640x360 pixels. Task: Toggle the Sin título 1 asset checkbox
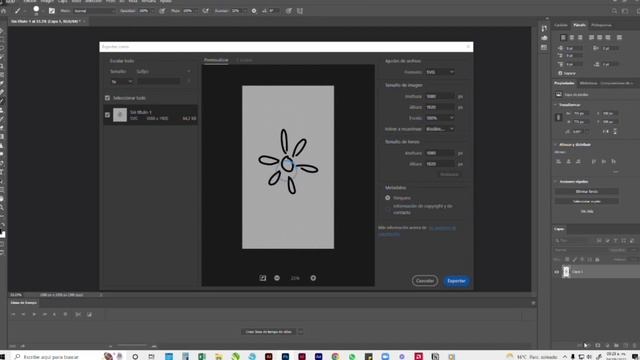click(x=107, y=115)
